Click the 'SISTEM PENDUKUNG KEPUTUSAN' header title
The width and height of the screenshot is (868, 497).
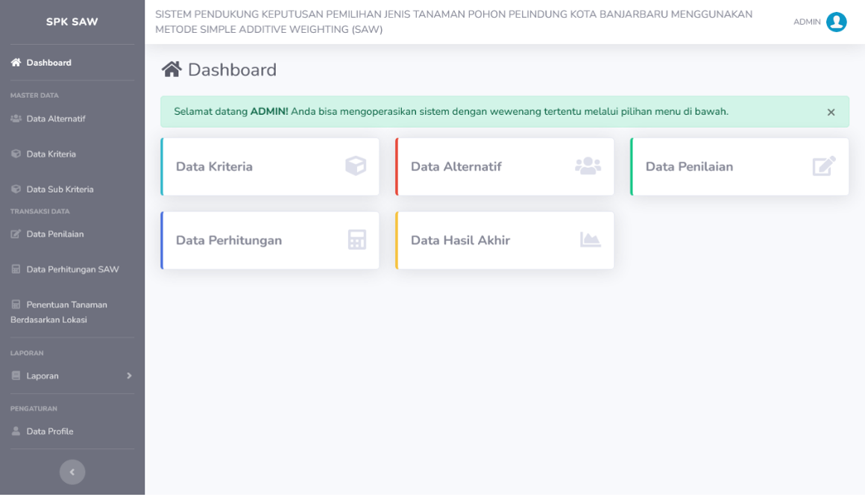pos(454,22)
